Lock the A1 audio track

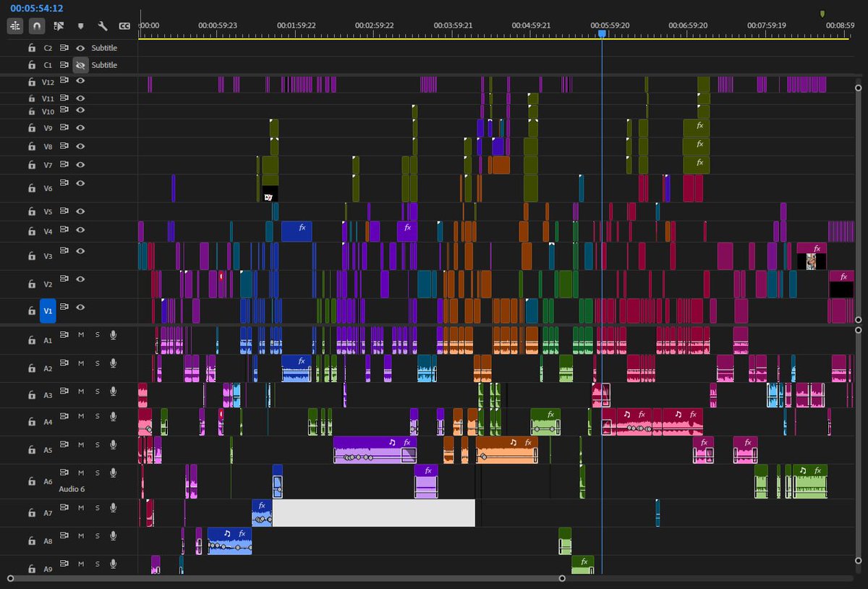(31, 339)
